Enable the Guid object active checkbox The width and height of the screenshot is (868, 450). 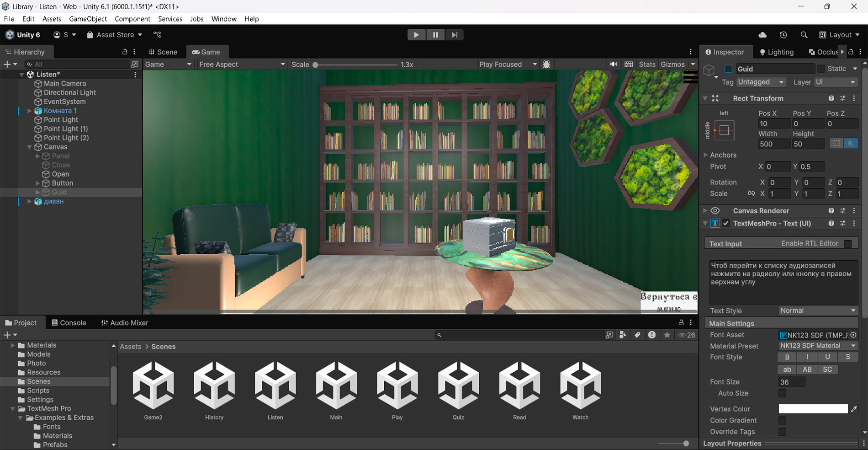[728, 69]
